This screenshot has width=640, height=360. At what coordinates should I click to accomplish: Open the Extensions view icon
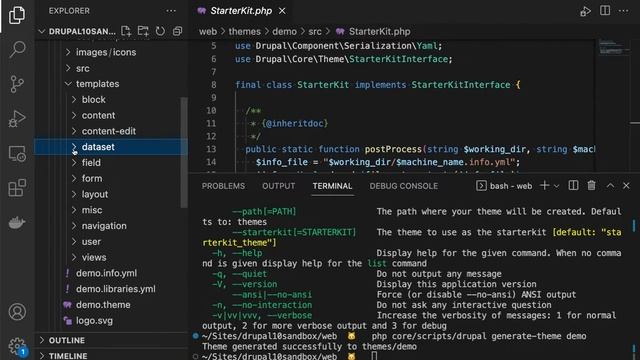(x=17, y=188)
